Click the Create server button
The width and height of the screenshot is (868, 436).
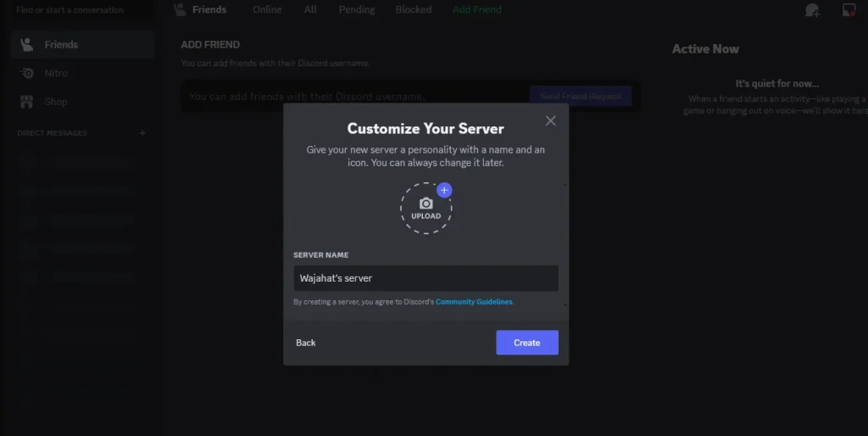(527, 343)
